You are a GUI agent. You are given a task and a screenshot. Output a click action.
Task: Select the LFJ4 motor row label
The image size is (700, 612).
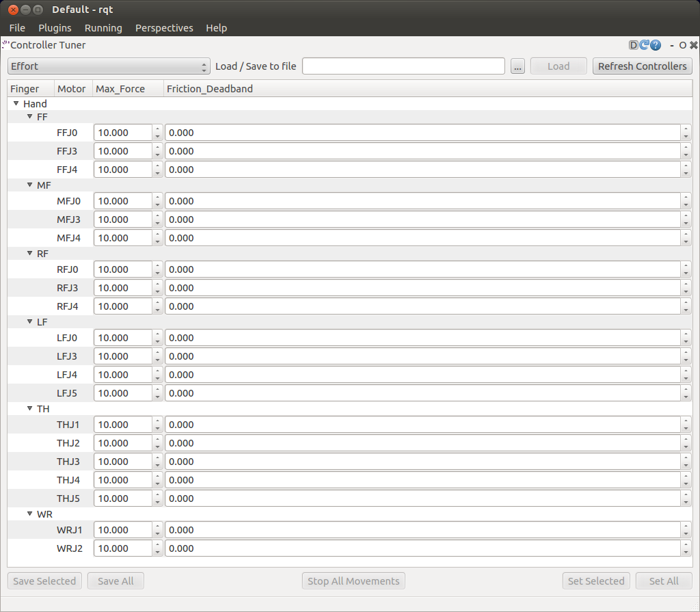67,375
